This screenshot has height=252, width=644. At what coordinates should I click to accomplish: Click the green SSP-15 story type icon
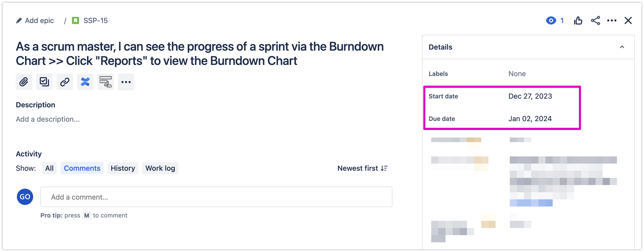click(76, 20)
